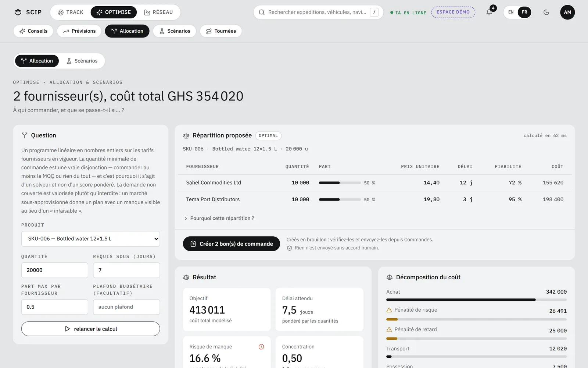This screenshot has width=588, height=368.
Task: Click the scales icon beside Répartition proposée
Action: tap(186, 136)
